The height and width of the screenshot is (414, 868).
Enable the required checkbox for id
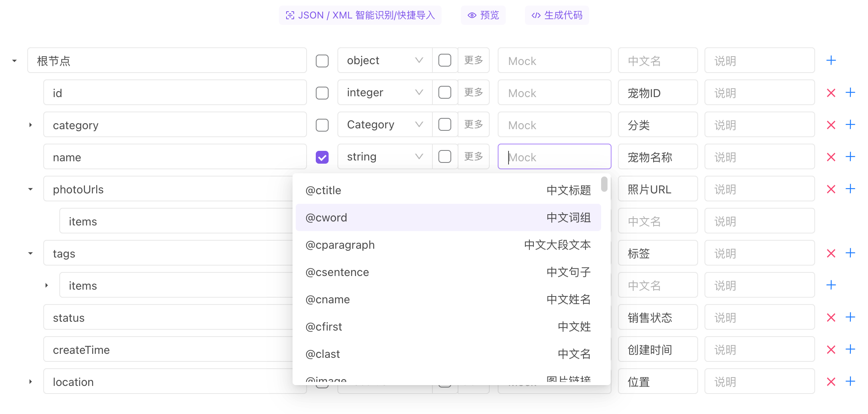click(x=322, y=92)
